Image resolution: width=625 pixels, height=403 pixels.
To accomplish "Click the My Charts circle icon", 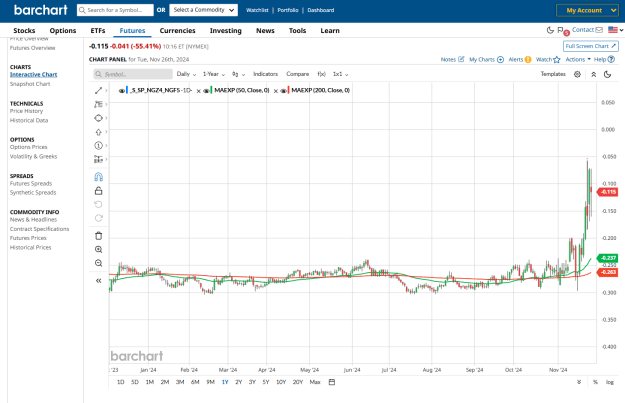I will tap(500, 59).
